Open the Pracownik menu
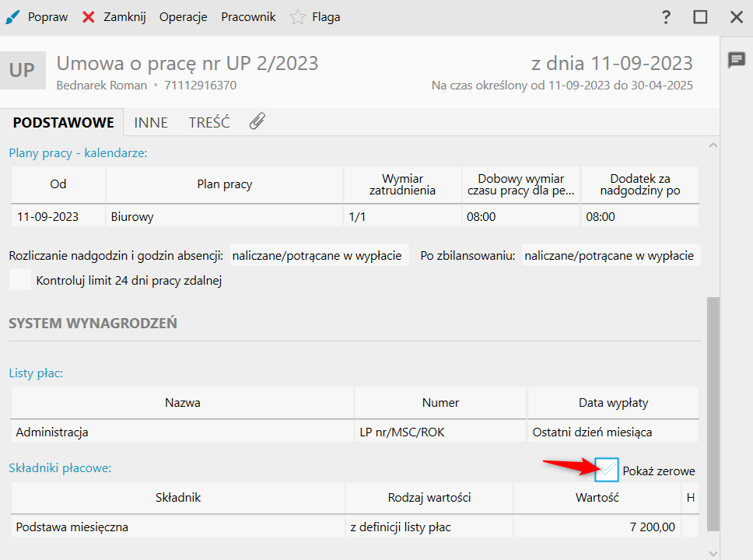753x560 pixels. (x=248, y=17)
